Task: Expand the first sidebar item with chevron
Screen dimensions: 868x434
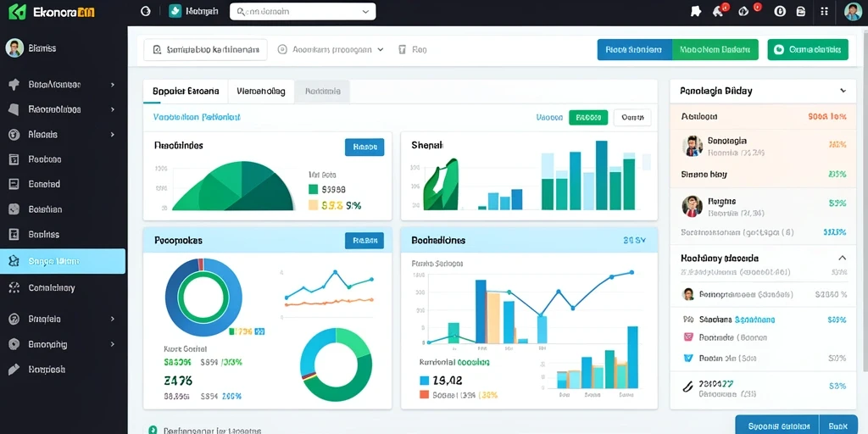Action: [113, 85]
